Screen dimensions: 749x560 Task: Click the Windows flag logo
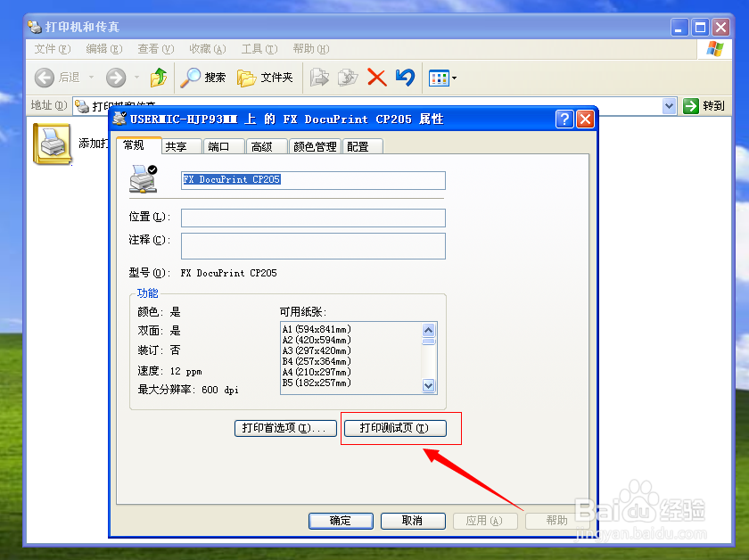(715, 49)
